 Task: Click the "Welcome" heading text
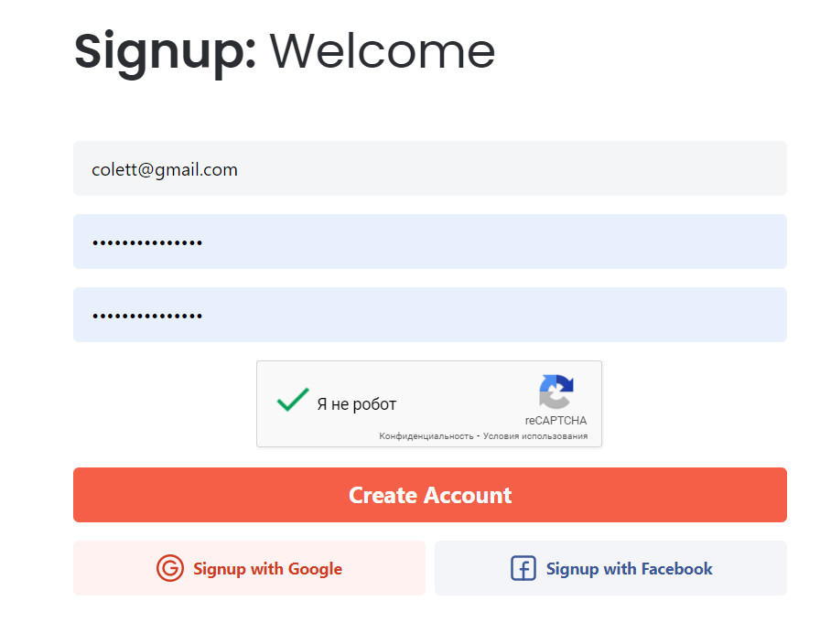[x=383, y=50]
